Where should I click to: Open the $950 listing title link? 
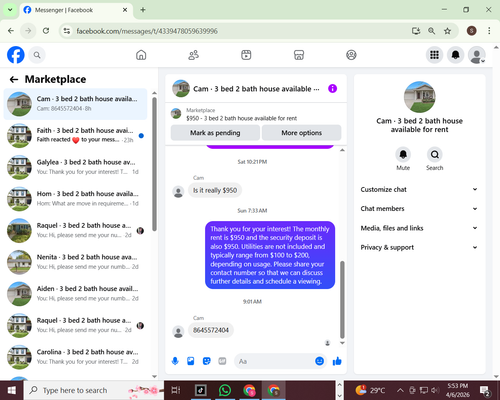tap(241, 118)
